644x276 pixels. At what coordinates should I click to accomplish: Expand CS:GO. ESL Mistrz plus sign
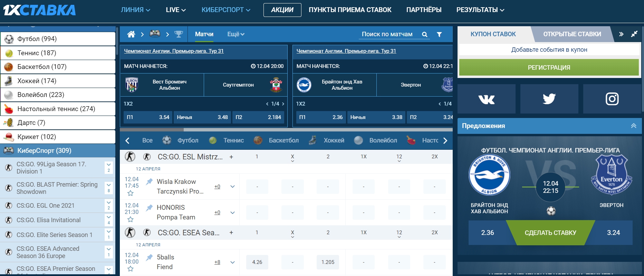[231, 157]
